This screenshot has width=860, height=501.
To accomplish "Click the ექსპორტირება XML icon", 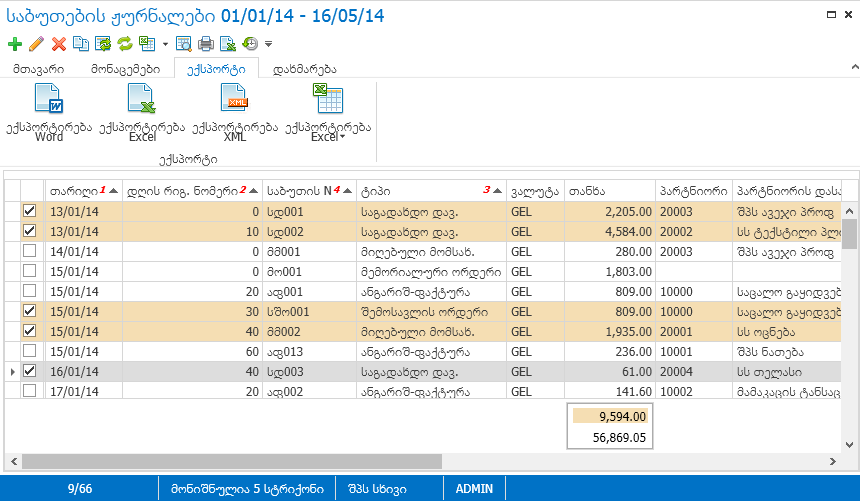I will (235, 112).
